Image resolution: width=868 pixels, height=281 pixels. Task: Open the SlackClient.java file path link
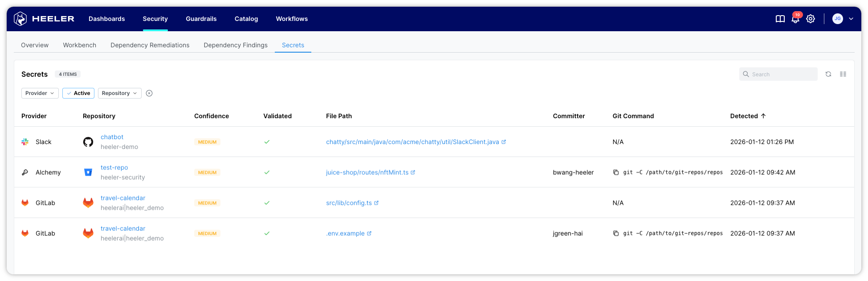(x=412, y=142)
